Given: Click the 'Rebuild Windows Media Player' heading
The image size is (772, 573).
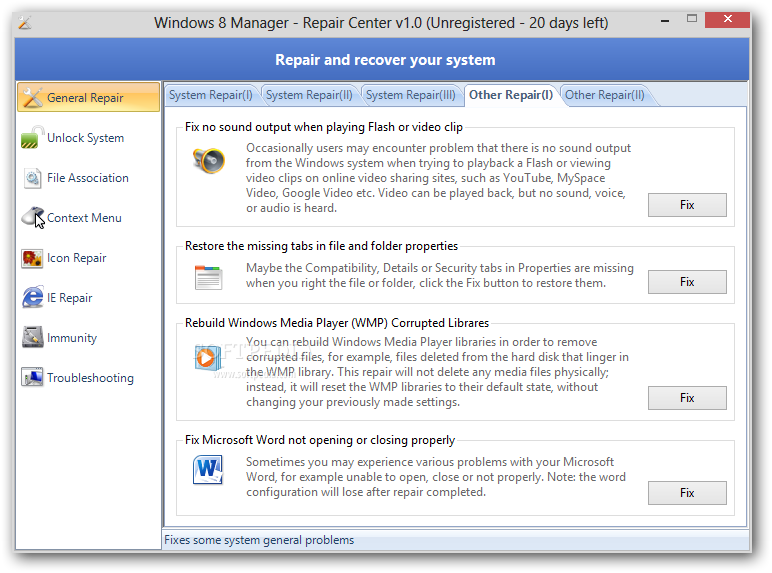Looking at the screenshot, I should point(337,323).
